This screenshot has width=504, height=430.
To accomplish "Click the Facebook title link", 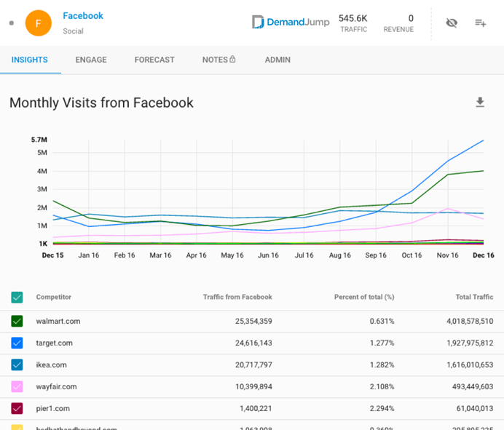I will pyautogui.click(x=83, y=16).
